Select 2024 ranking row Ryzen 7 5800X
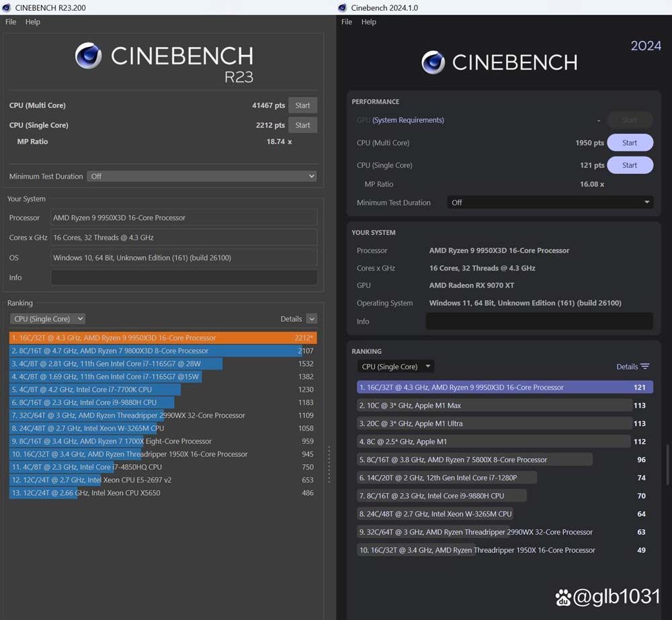The width and height of the screenshot is (672, 620). point(505,459)
